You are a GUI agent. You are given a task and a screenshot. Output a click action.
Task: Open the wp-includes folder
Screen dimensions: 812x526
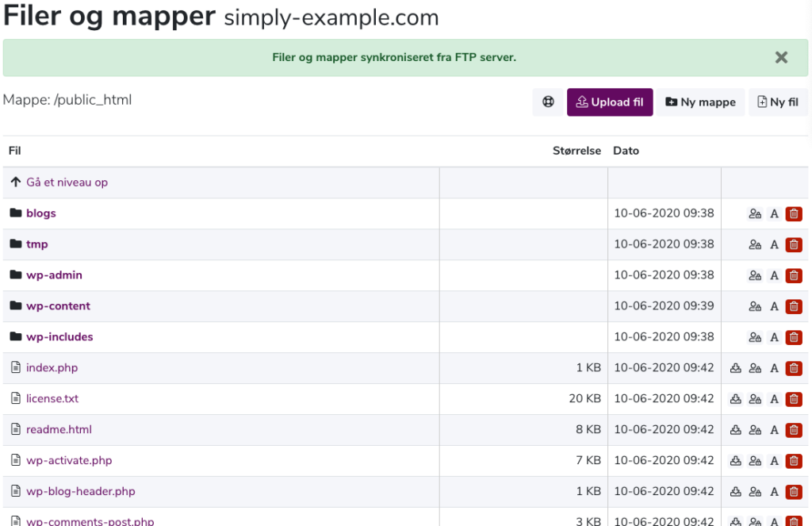(x=59, y=337)
